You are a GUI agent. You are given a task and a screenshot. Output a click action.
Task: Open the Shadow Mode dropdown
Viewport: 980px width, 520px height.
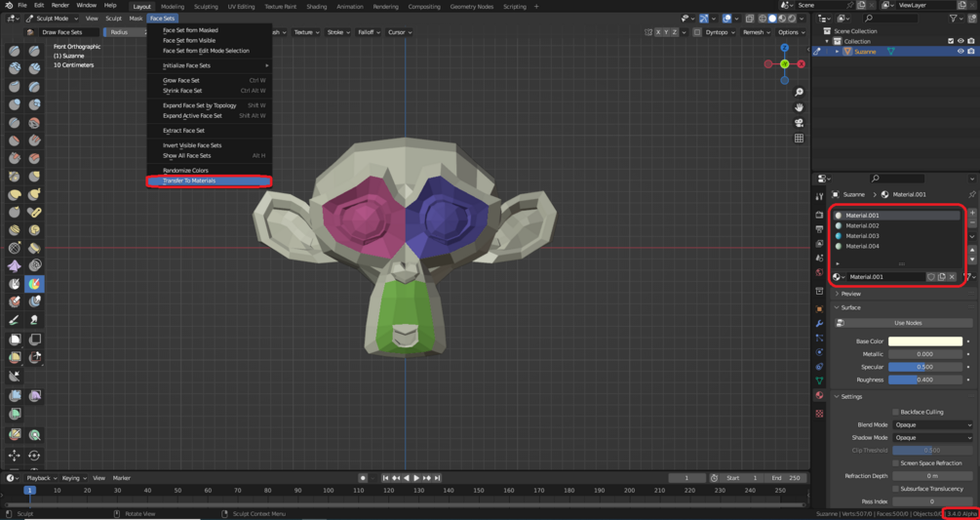click(x=932, y=437)
